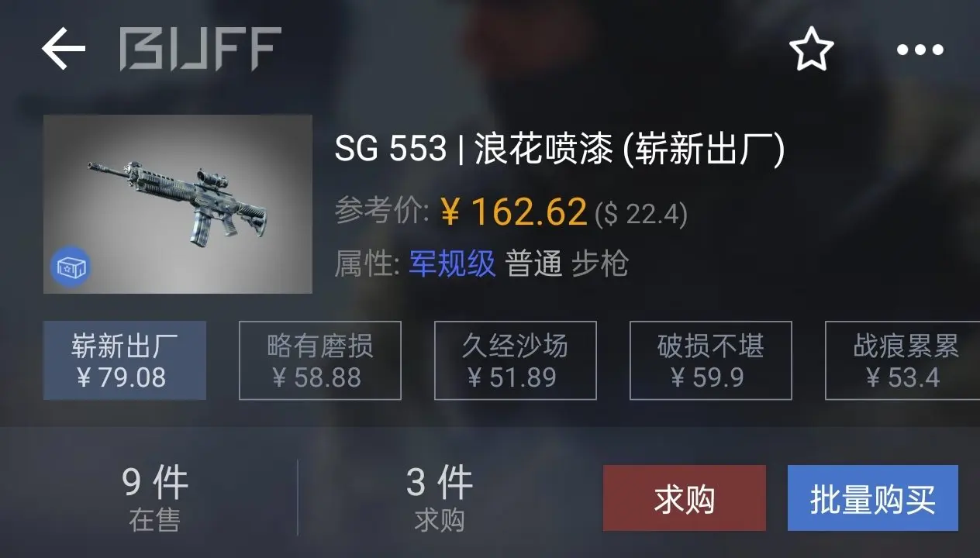Choose the 久经沙场 ¥51.89 wear option

click(516, 360)
